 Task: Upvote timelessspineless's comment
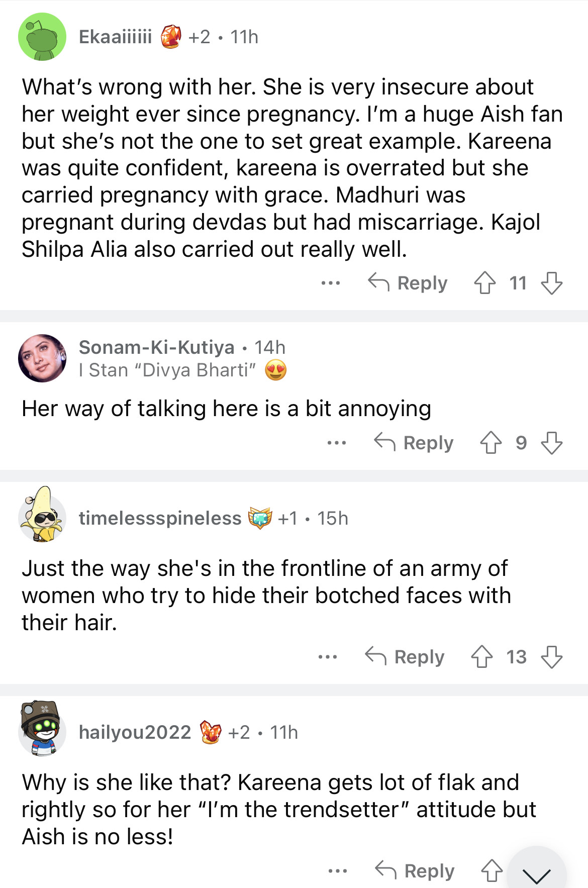[x=481, y=657]
